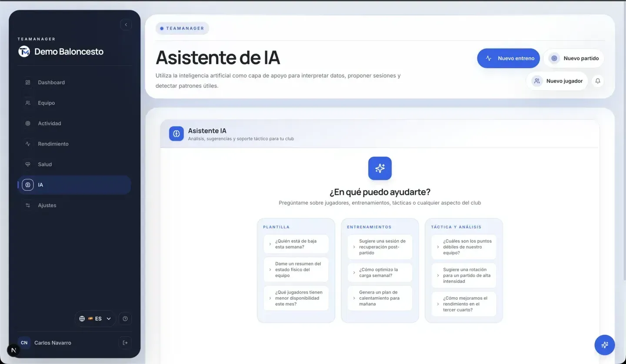
Task: Ask "¿Quién está de baja esta semana?"
Action: click(296, 244)
